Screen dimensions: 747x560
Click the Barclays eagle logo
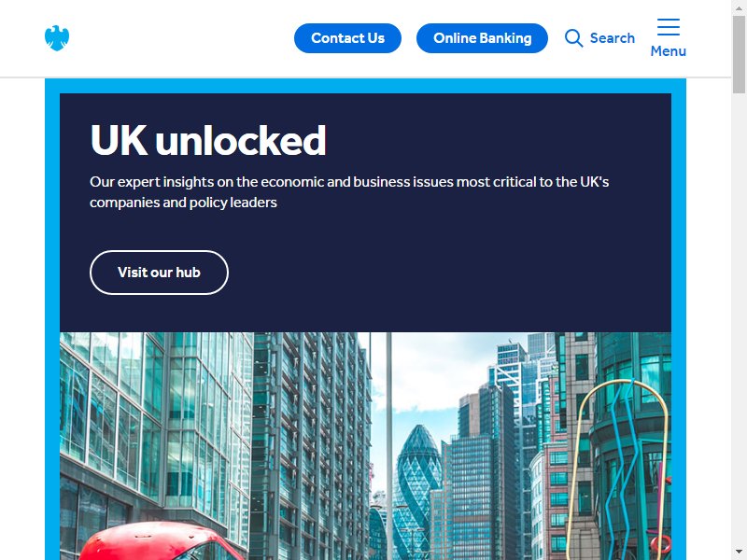[x=57, y=38]
